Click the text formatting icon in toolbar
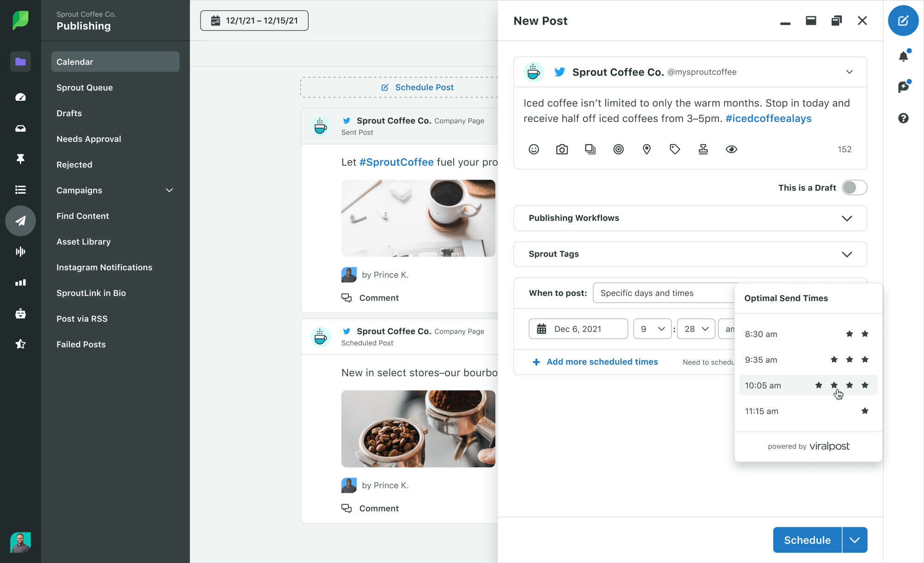This screenshot has height=563, width=924. tap(704, 149)
